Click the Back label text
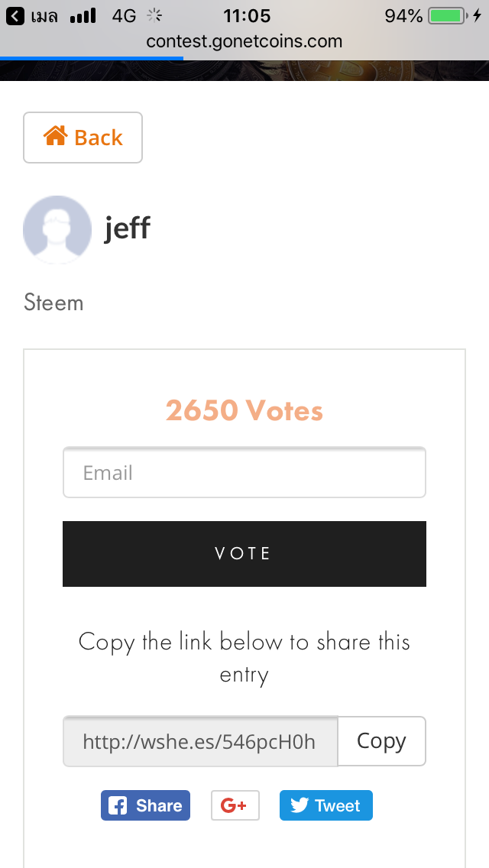 99,138
